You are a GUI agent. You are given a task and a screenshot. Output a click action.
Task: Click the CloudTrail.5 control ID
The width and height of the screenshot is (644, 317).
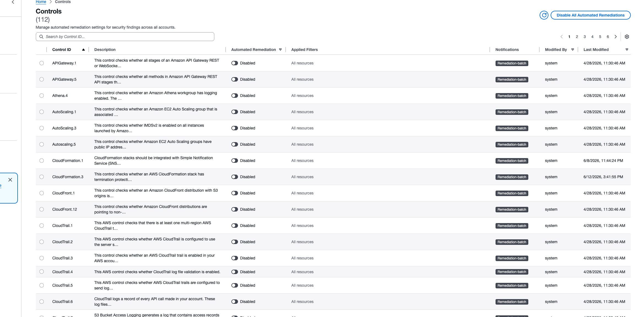(63, 285)
